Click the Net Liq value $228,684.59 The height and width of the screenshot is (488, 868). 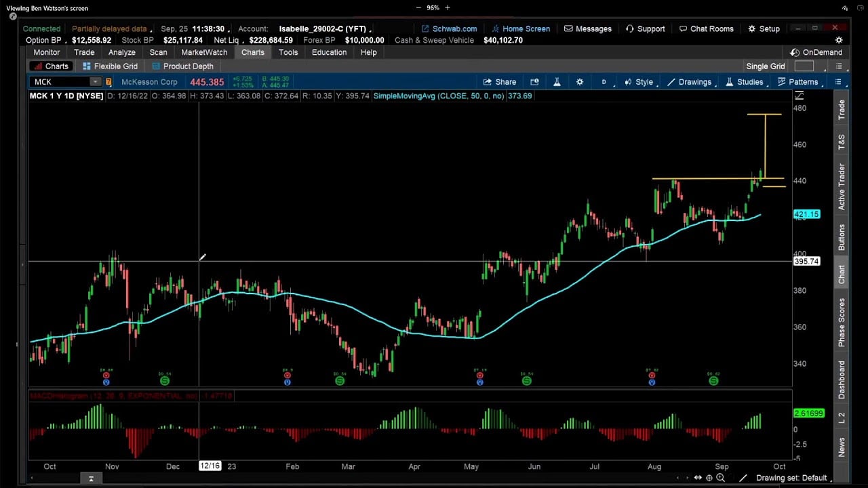pos(271,40)
